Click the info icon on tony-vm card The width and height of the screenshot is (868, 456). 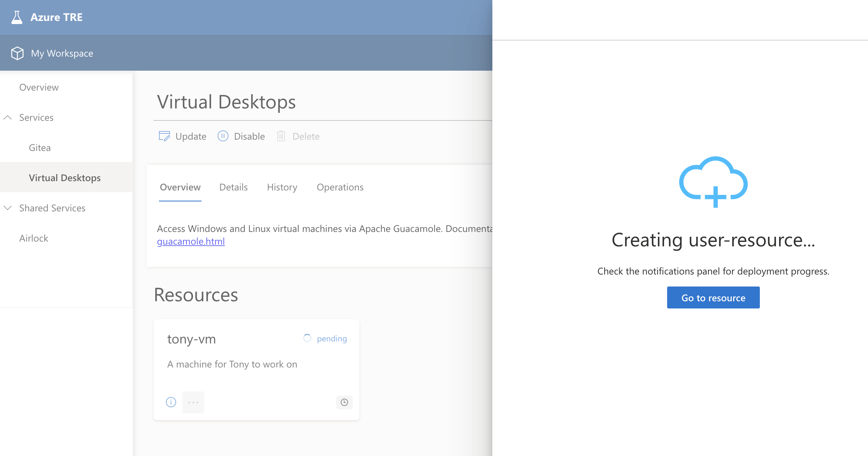point(171,401)
